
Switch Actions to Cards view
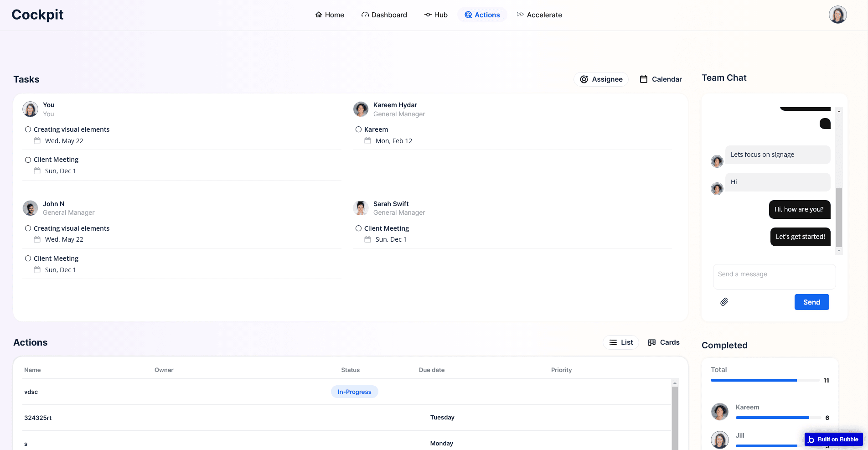664,342
